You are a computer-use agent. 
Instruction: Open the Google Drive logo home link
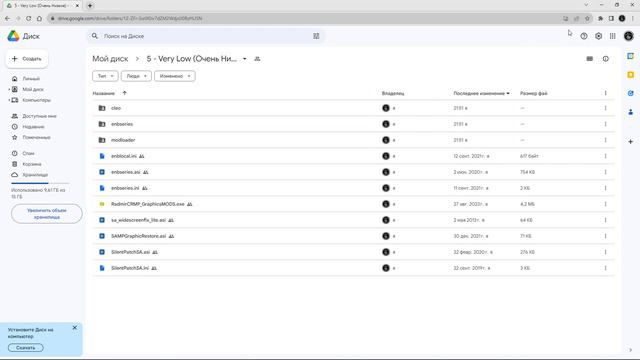23,36
